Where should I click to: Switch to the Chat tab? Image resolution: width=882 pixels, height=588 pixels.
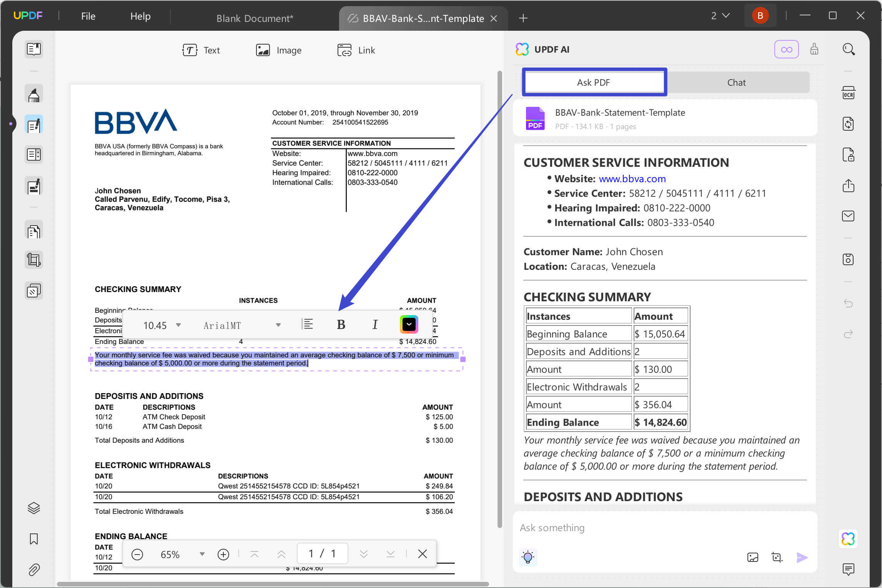click(736, 82)
